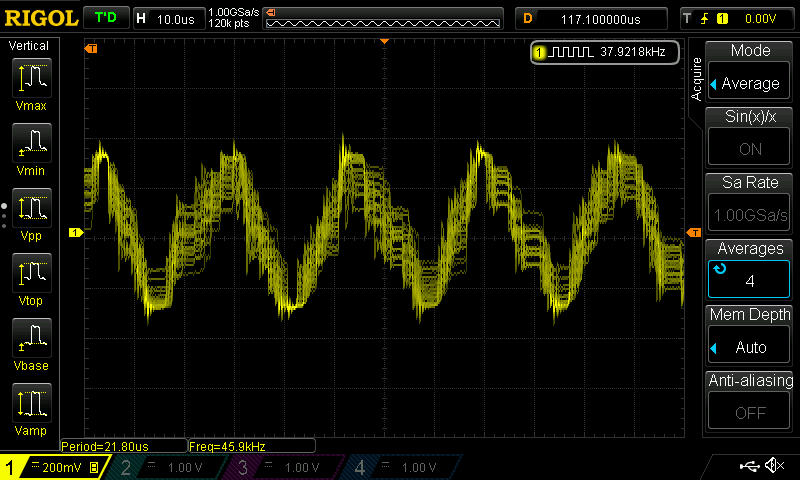Image resolution: width=800 pixels, height=480 pixels.
Task: Switch to channel 2 tab
Action: (x=170, y=467)
